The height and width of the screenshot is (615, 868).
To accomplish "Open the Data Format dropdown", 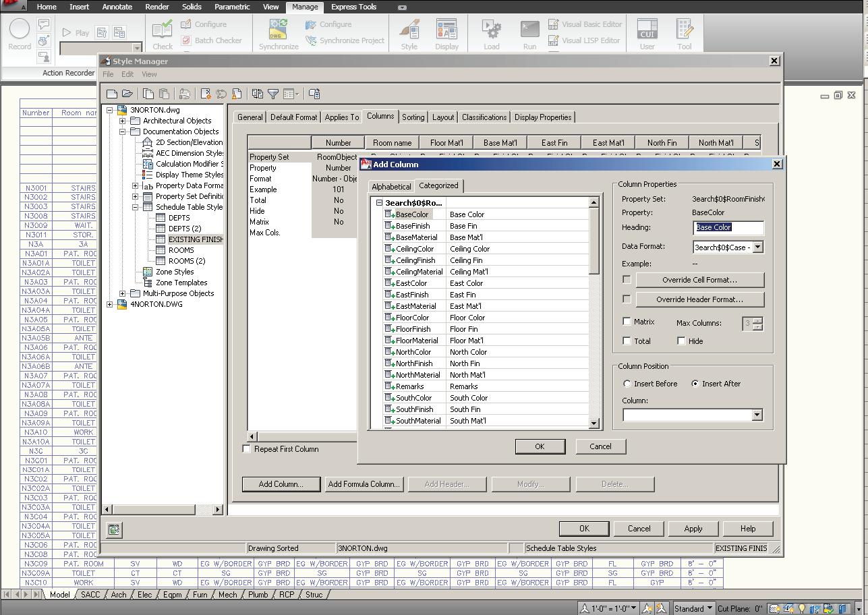I will (757, 247).
